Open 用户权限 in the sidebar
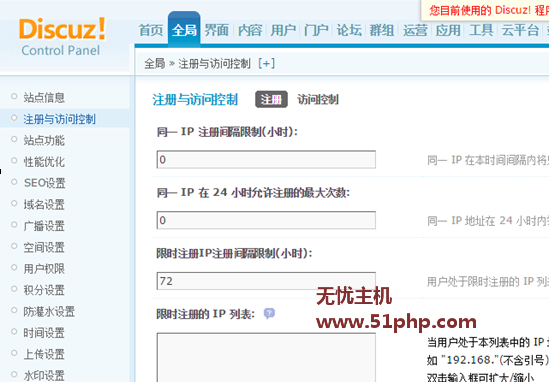 44,269
